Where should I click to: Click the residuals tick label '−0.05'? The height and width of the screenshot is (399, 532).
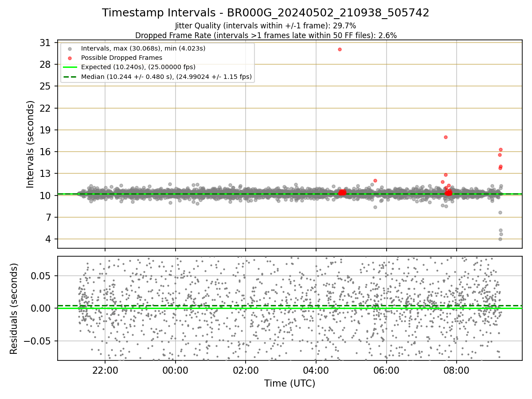click(38, 341)
